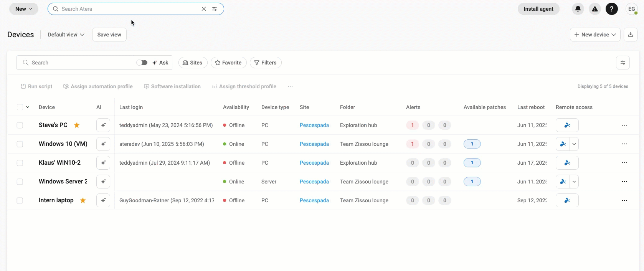Open table column settings icon
This screenshot has height=271, width=644.
click(623, 63)
